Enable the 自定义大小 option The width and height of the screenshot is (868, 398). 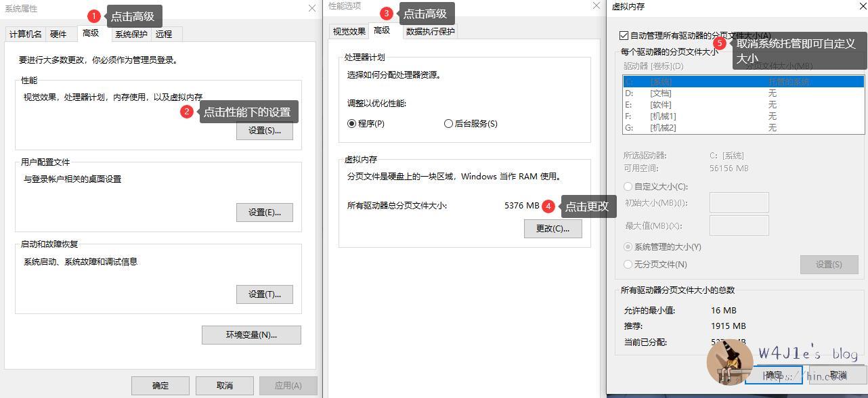pos(628,186)
